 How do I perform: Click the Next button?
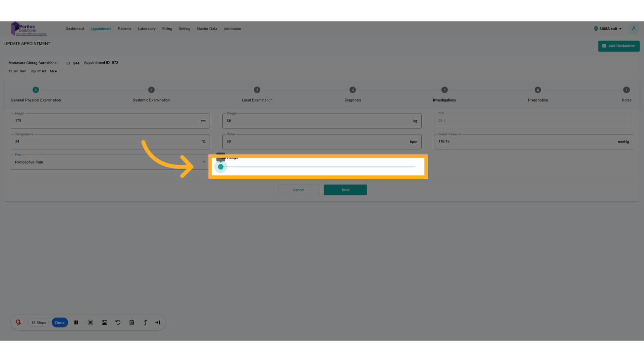click(x=345, y=190)
